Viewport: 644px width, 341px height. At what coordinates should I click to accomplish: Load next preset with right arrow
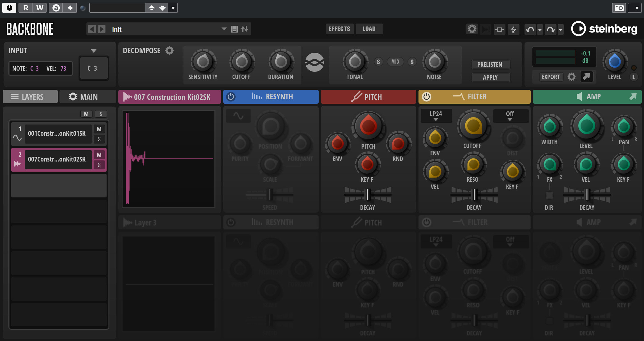[102, 29]
